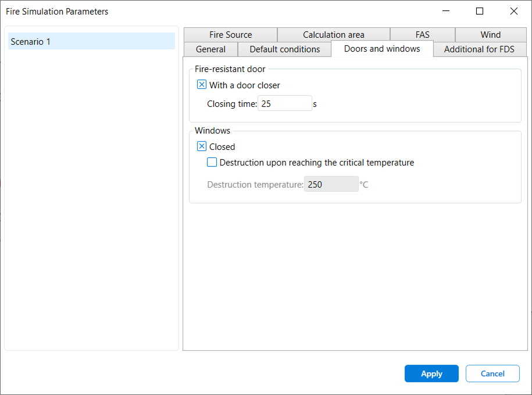Uncheck the With a door closer checkbox
532x395 pixels.
tap(202, 85)
